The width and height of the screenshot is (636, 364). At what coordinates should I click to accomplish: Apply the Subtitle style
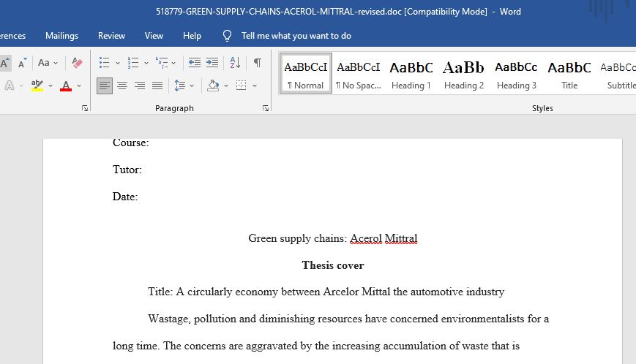click(618, 74)
